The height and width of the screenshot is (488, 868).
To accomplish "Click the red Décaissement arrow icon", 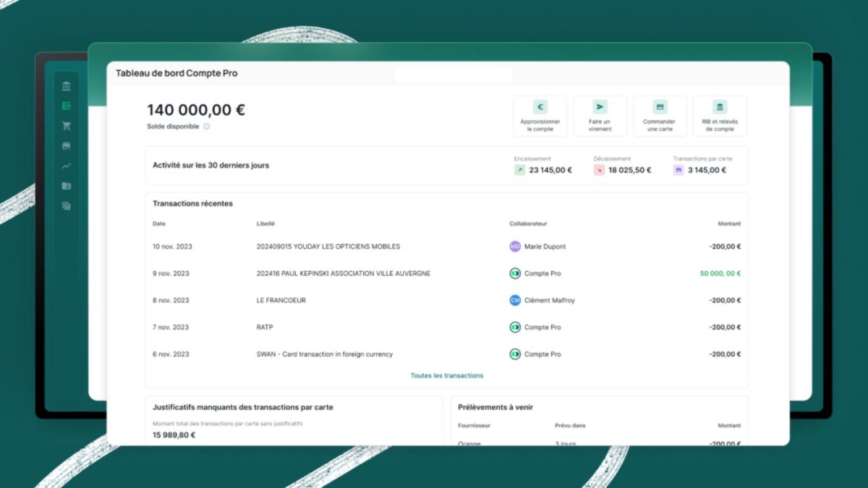I will (x=599, y=170).
